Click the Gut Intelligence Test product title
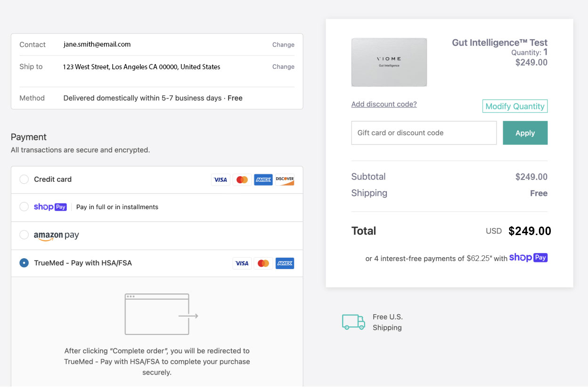Image resolution: width=588 pixels, height=391 pixels. pyautogui.click(x=500, y=43)
